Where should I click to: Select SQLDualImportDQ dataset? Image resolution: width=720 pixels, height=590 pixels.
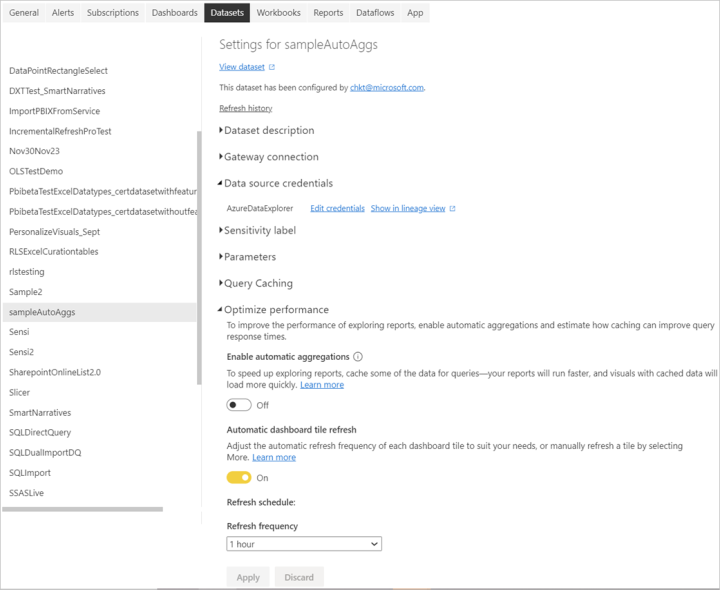coord(45,453)
